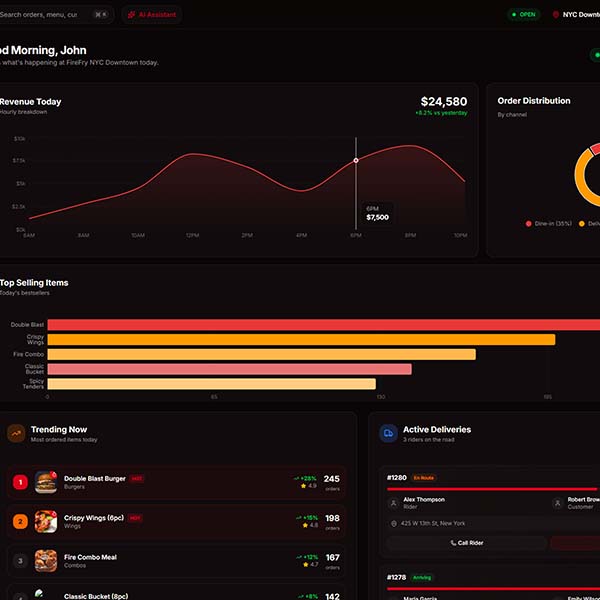The width and height of the screenshot is (600, 600).
Task: Click the 425 W 13th St address
Action: (433, 523)
